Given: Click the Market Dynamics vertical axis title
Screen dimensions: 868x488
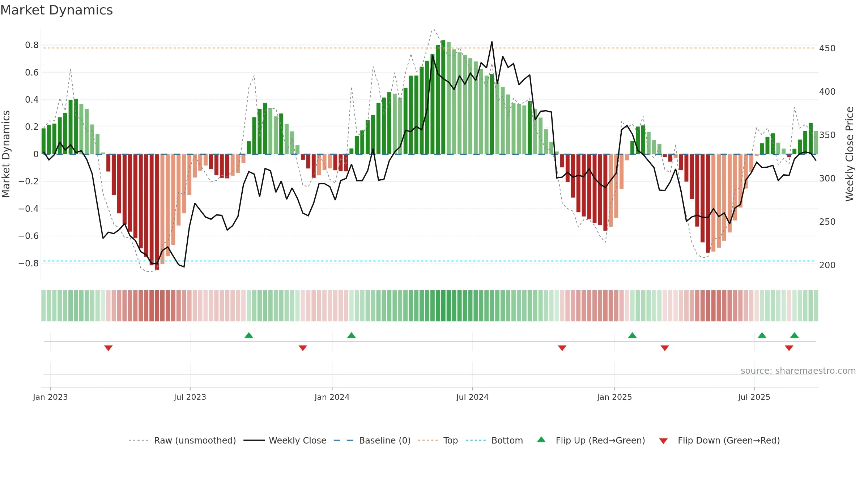Looking at the screenshot, I should coord(6,154).
